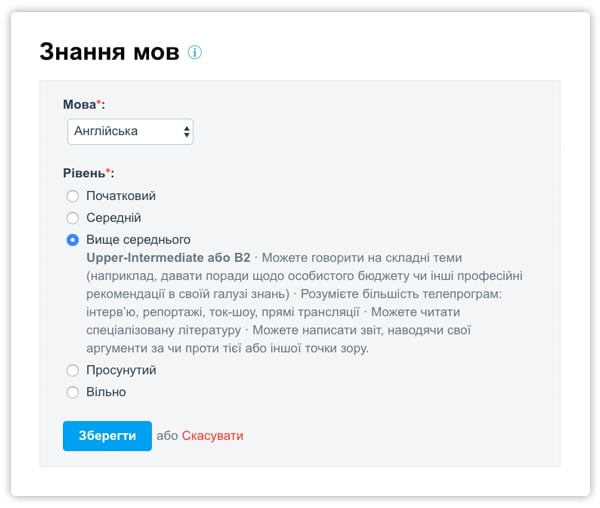600x508 pixels.
Task: Click the up-down arrows in language selector
Action: click(x=186, y=131)
